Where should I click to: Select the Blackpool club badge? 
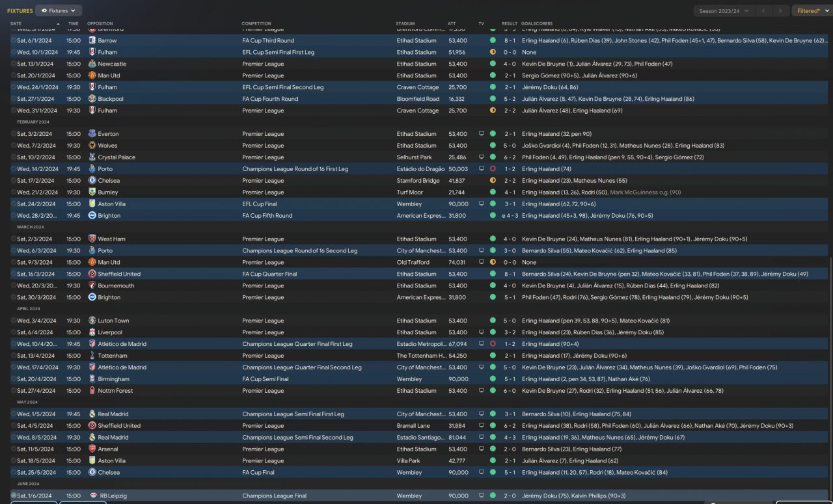point(92,99)
